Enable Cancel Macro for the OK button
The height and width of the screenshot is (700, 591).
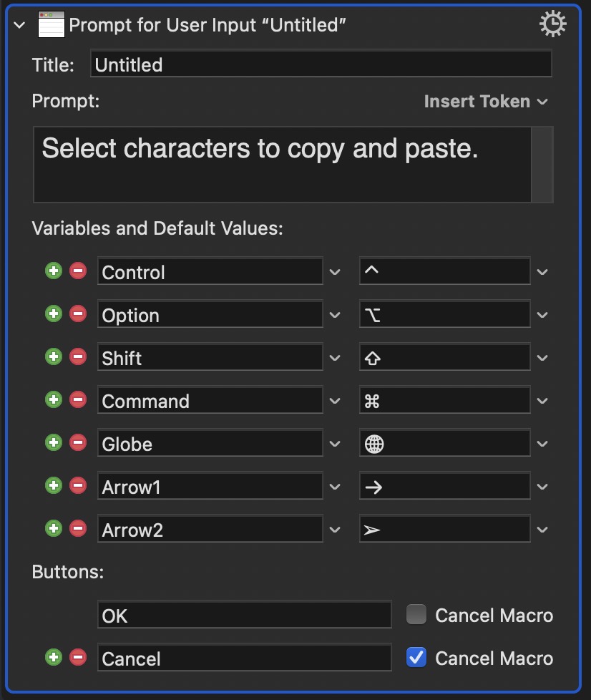(416, 615)
